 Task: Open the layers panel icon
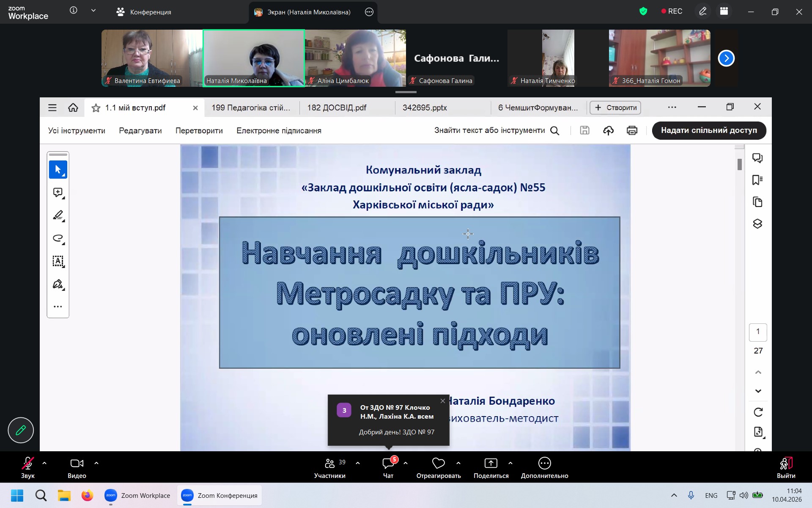click(757, 224)
